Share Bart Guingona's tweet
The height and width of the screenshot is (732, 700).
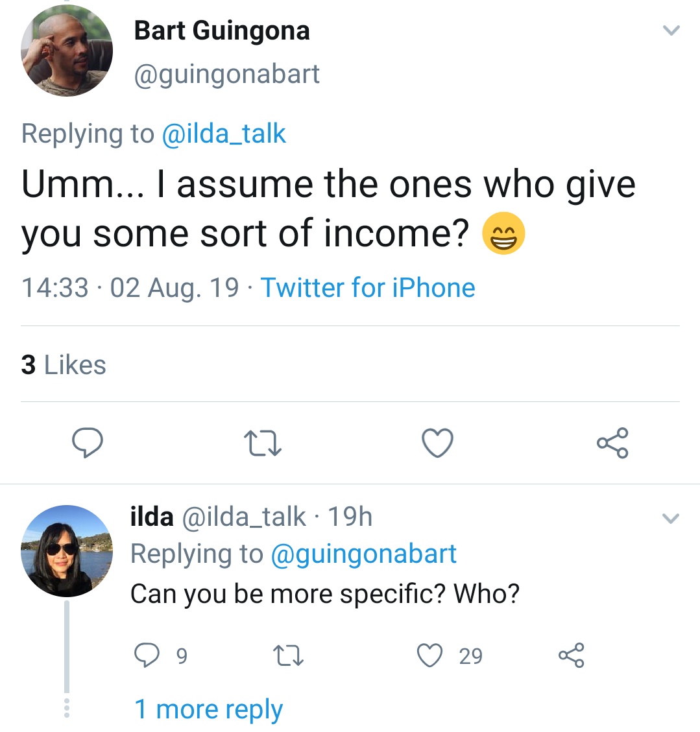(612, 443)
